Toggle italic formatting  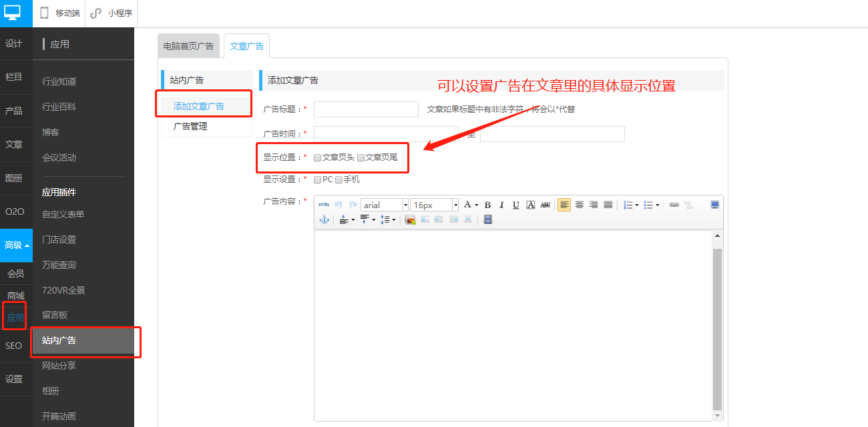501,205
